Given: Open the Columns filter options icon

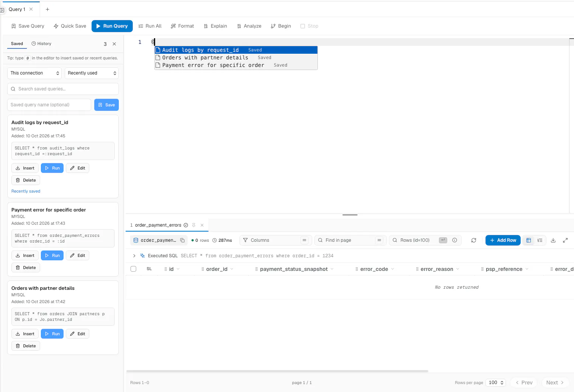Looking at the screenshot, I should click(x=304, y=240).
